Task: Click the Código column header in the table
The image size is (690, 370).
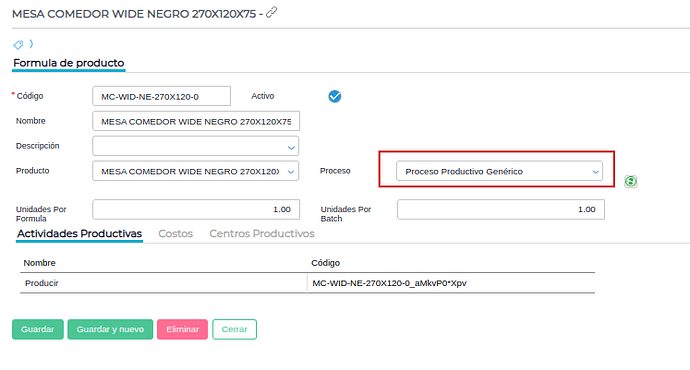Action: coord(325,263)
